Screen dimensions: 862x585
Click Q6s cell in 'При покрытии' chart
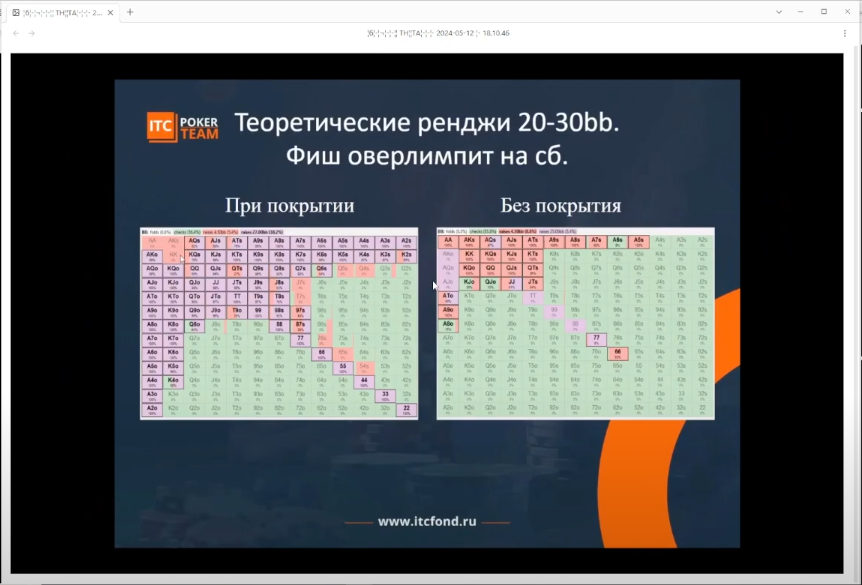[322, 271]
